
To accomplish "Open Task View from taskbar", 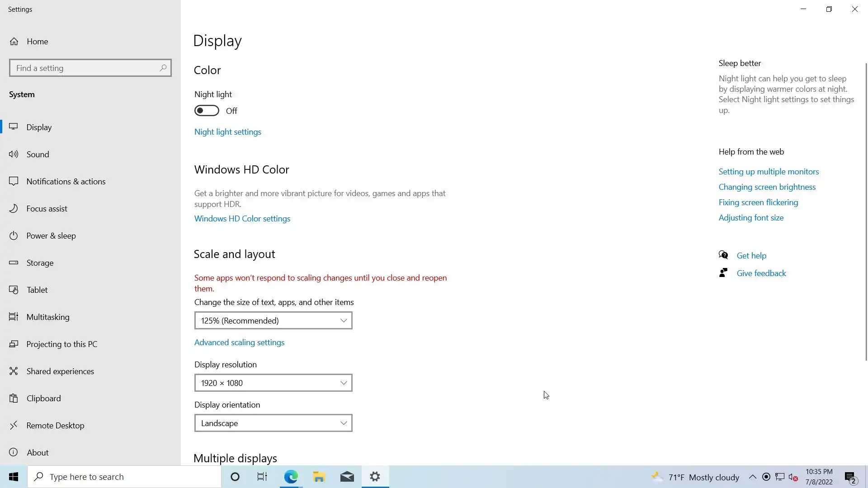I will (262, 477).
